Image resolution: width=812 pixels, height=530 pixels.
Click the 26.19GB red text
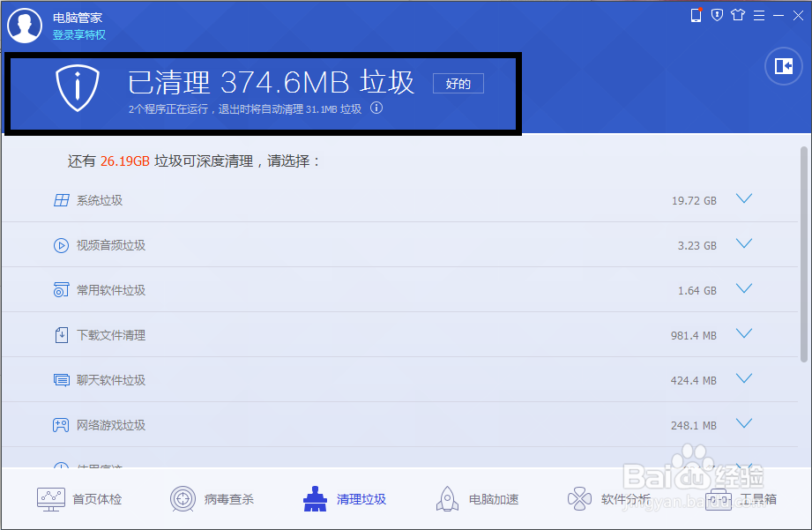[x=125, y=161]
